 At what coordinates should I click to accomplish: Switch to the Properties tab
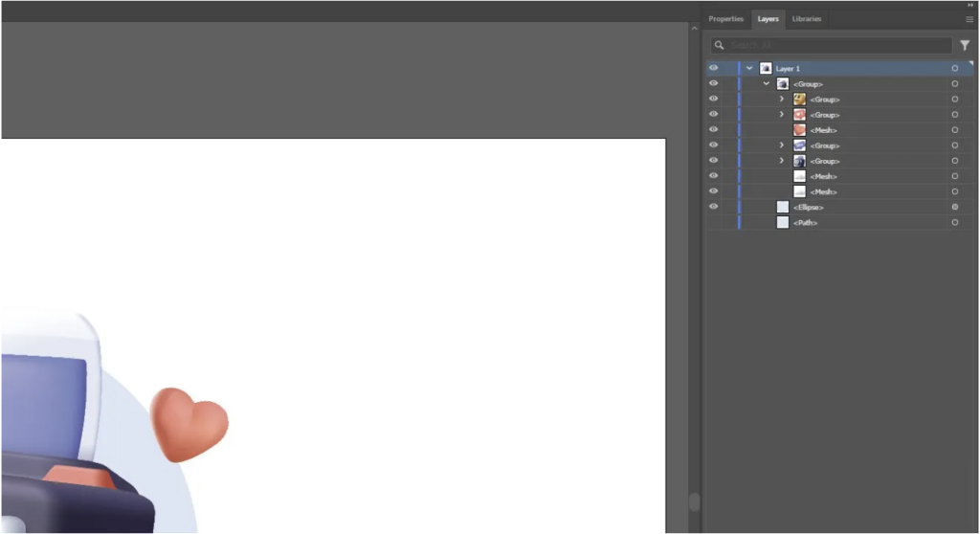725,19
